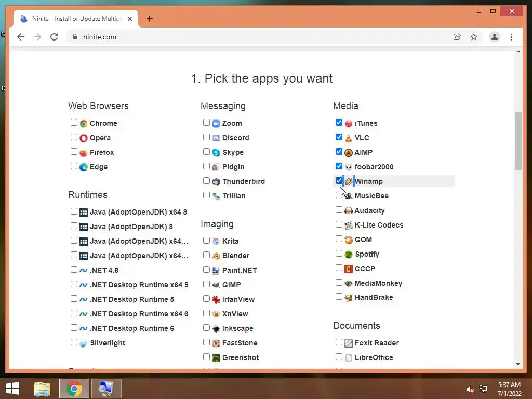Click the Thunderbird app icon

(216, 182)
